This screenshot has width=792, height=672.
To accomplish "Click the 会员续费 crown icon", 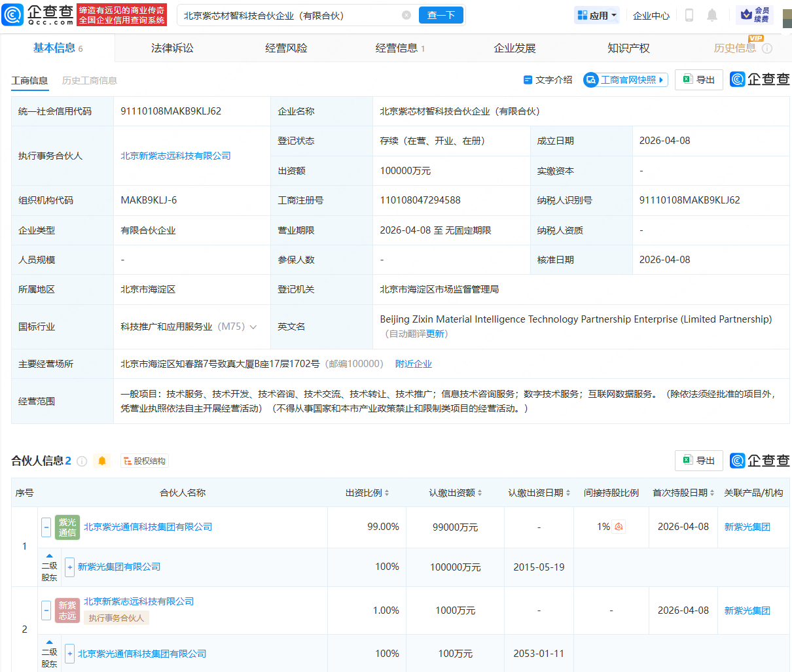I will (x=746, y=14).
